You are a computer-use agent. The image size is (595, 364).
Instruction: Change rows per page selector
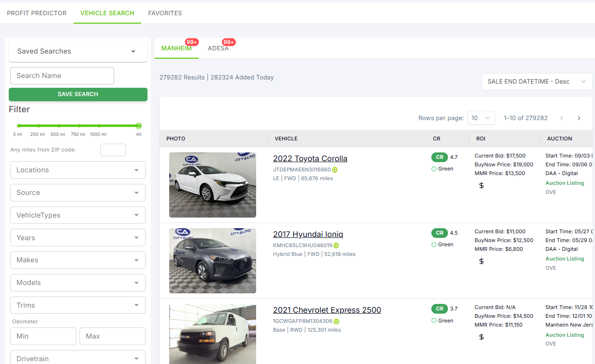point(481,118)
